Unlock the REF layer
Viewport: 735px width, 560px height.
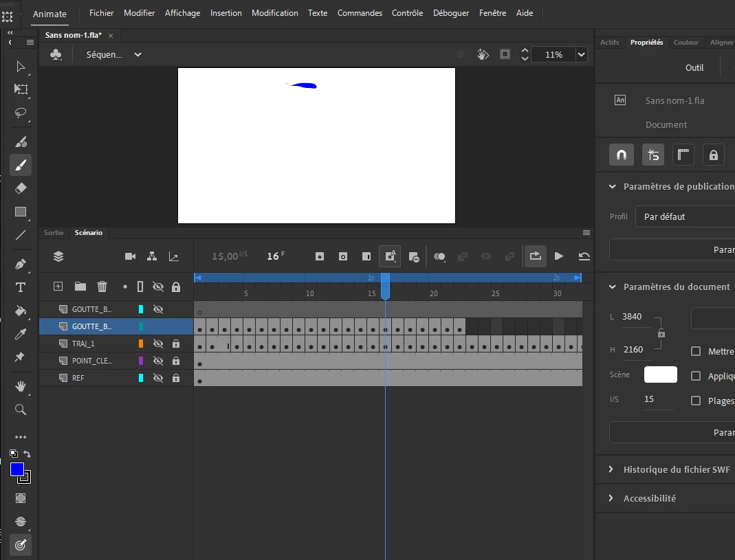(x=176, y=378)
